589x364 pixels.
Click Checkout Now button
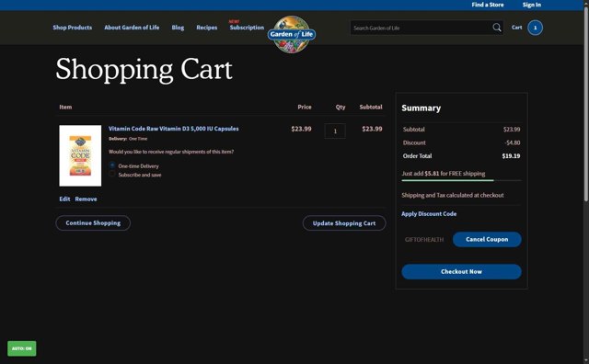(461, 272)
